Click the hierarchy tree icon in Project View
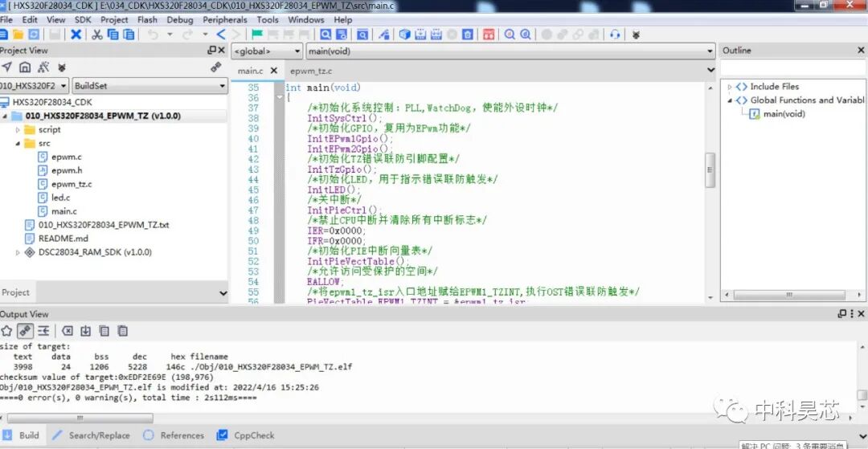Image resolution: width=868 pixels, height=449 pixels. coord(43,67)
